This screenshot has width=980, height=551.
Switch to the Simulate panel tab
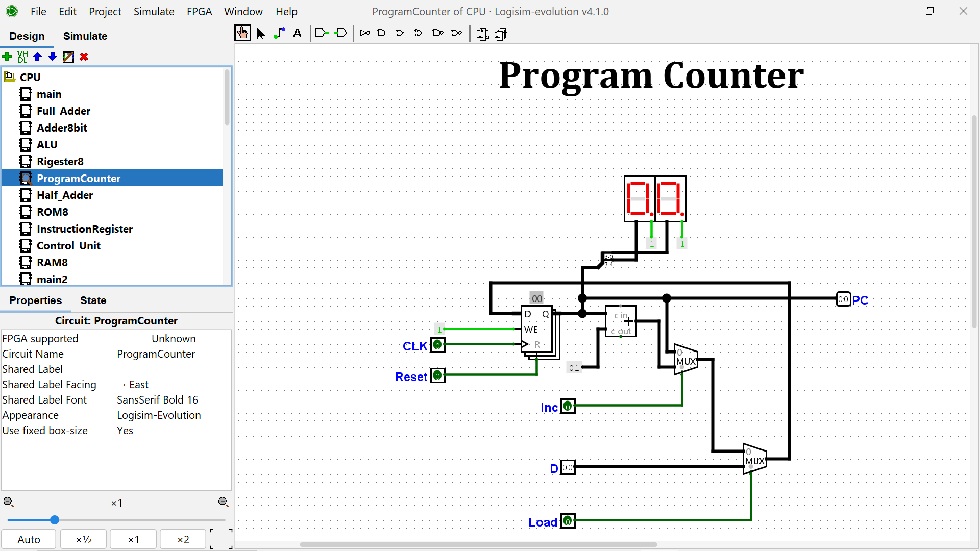pyautogui.click(x=85, y=36)
